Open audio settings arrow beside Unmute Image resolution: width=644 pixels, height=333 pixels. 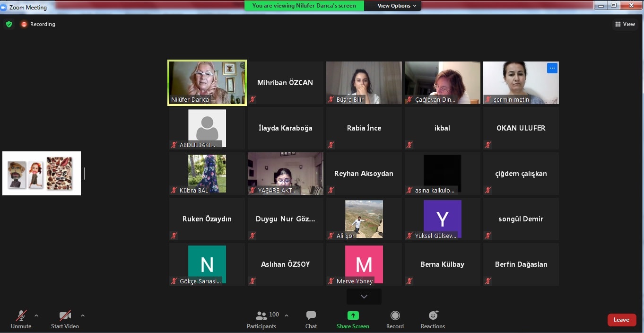click(36, 315)
